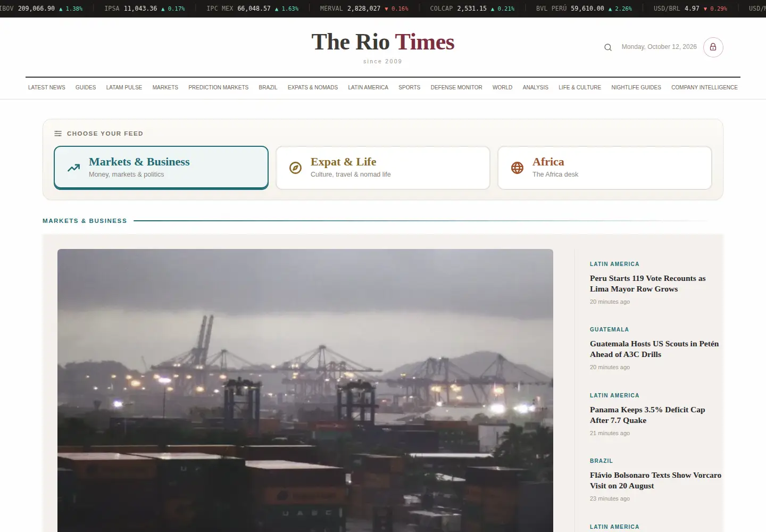Open the Brazil section
The width and height of the screenshot is (766, 532).
click(x=268, y=87)
